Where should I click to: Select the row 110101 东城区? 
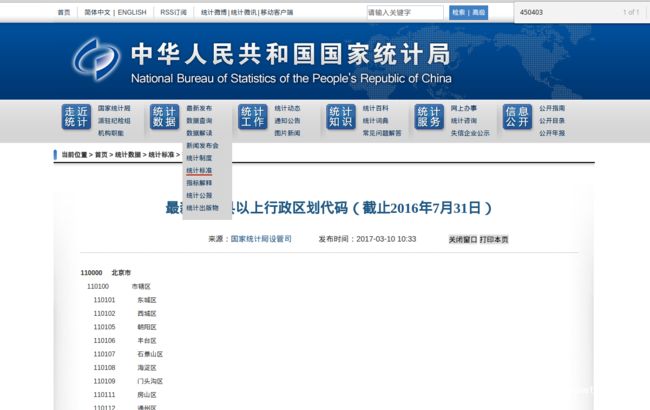[x=125, y=300]
